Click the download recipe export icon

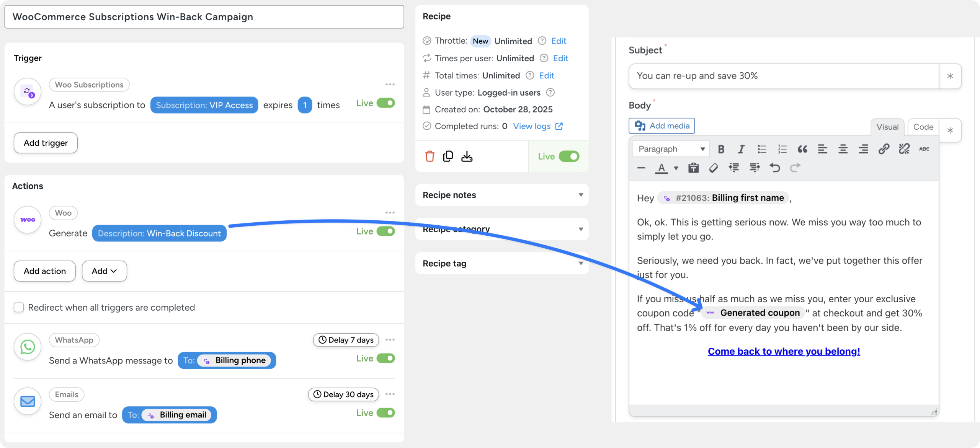(467, 156)
